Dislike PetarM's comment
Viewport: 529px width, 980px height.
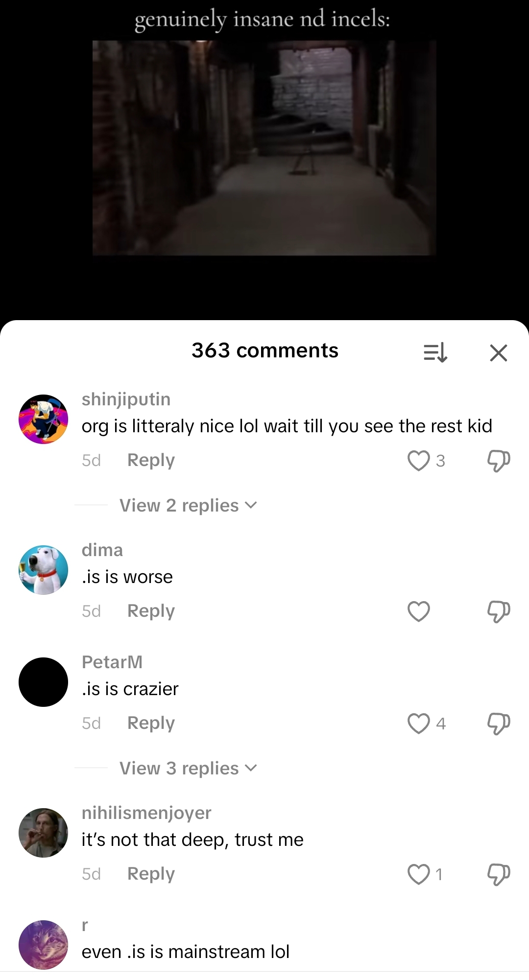499,723
